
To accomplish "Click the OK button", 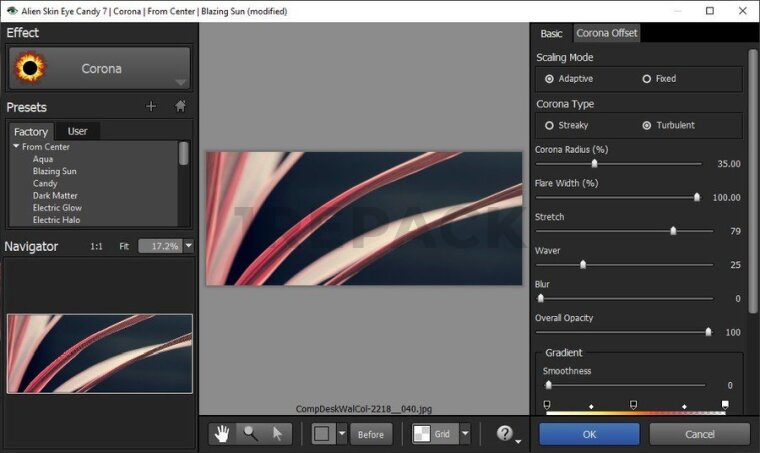I will tap(589, 434).
